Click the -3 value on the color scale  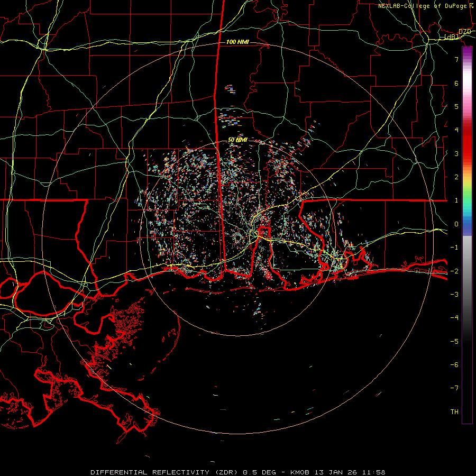(454, 294)
